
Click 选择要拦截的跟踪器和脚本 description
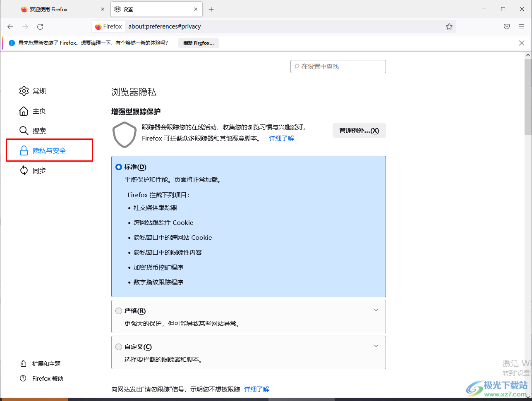[x=163, y=359]
